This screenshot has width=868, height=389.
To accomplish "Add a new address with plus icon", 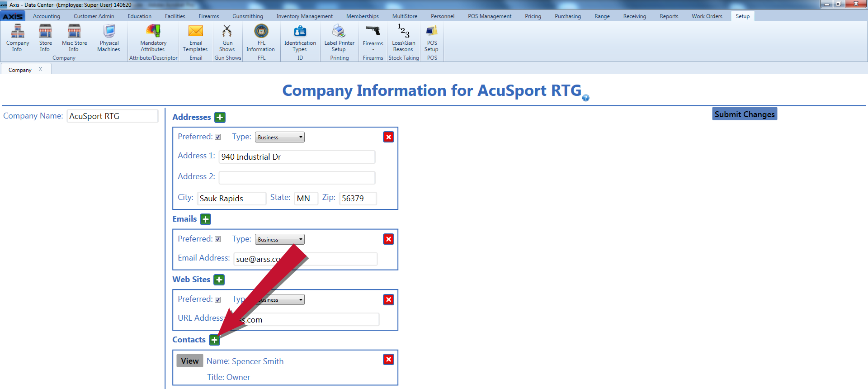I will coord(220,117).
